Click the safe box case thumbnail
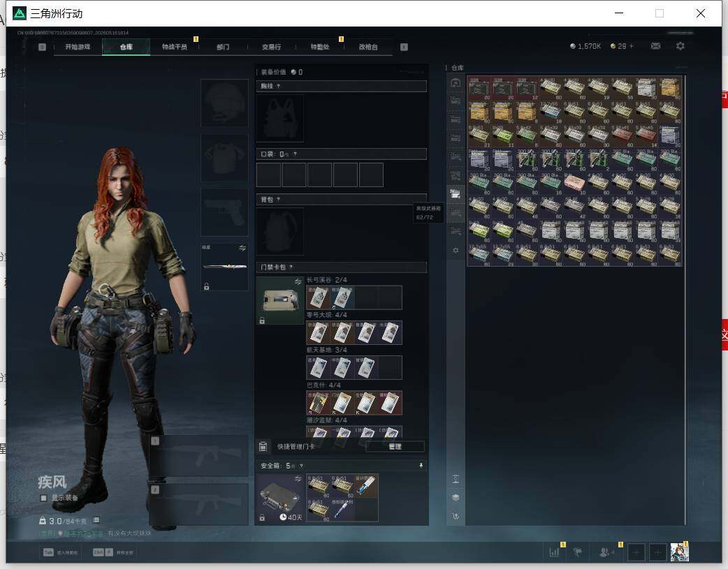 coord(280,498)
